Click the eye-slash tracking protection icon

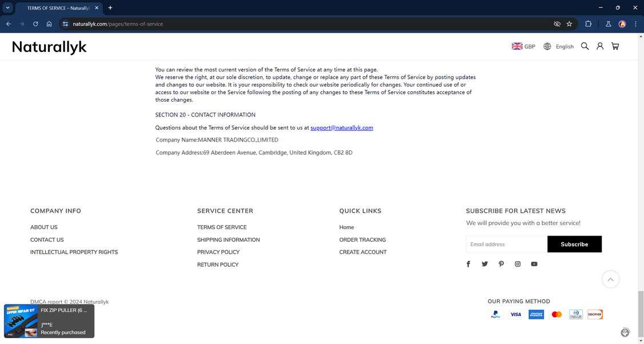(x=557, y=24)
